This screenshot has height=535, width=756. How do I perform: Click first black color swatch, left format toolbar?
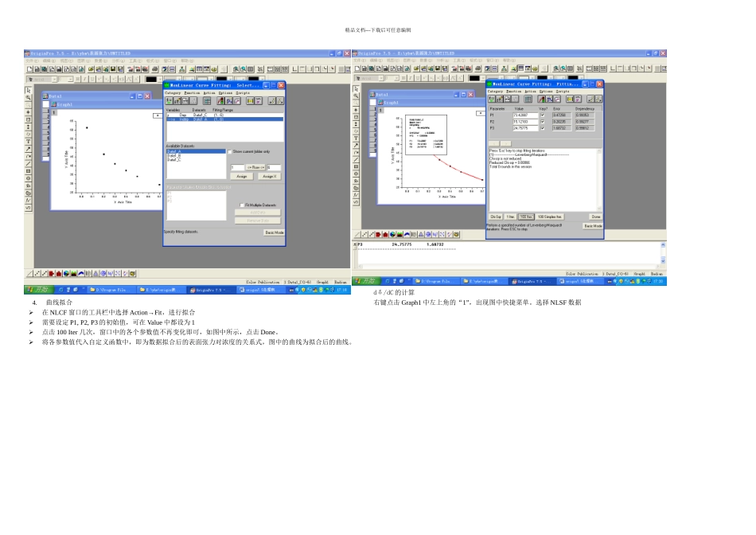tap(151, 79)
